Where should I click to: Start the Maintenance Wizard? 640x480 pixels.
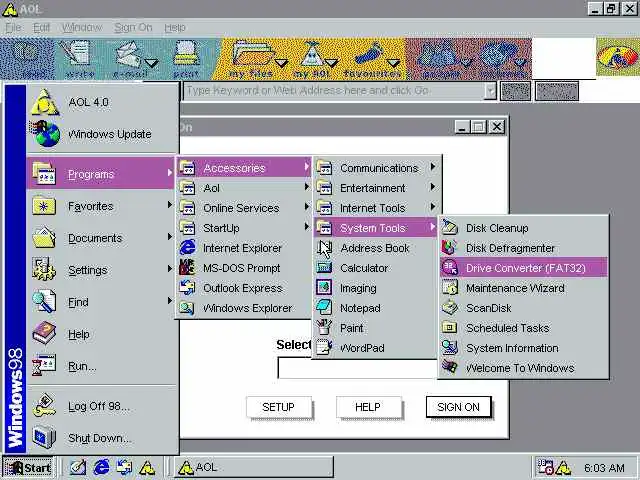click(x=524, y=288)
